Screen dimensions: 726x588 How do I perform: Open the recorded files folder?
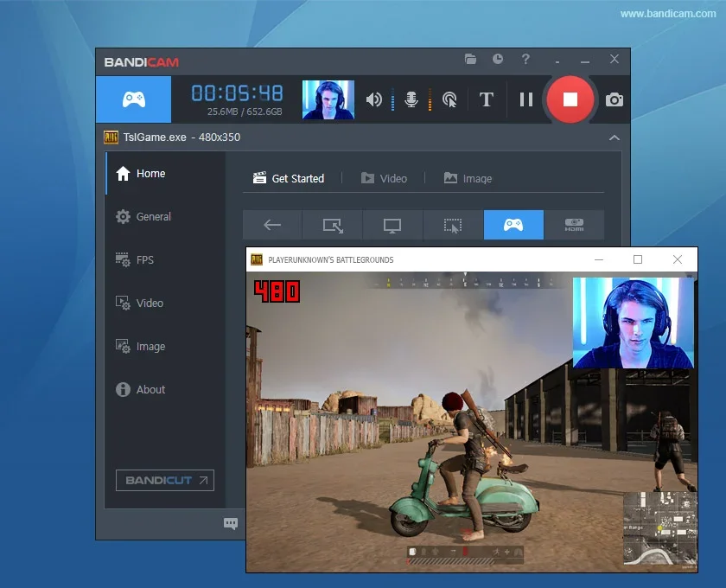click(x=470, y=60)
